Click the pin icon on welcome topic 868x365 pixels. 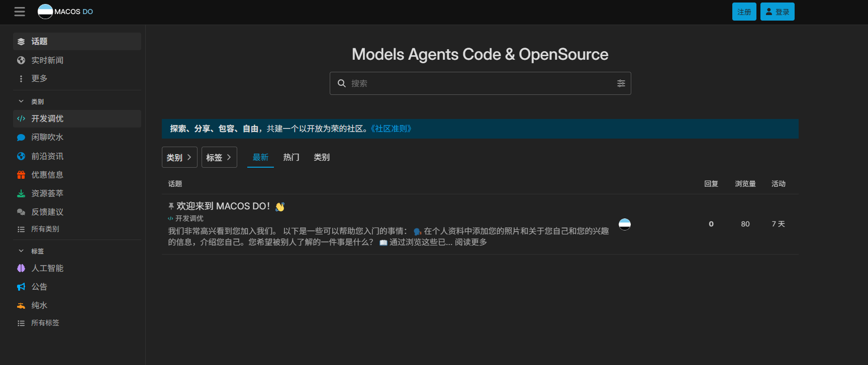point(171,206)
